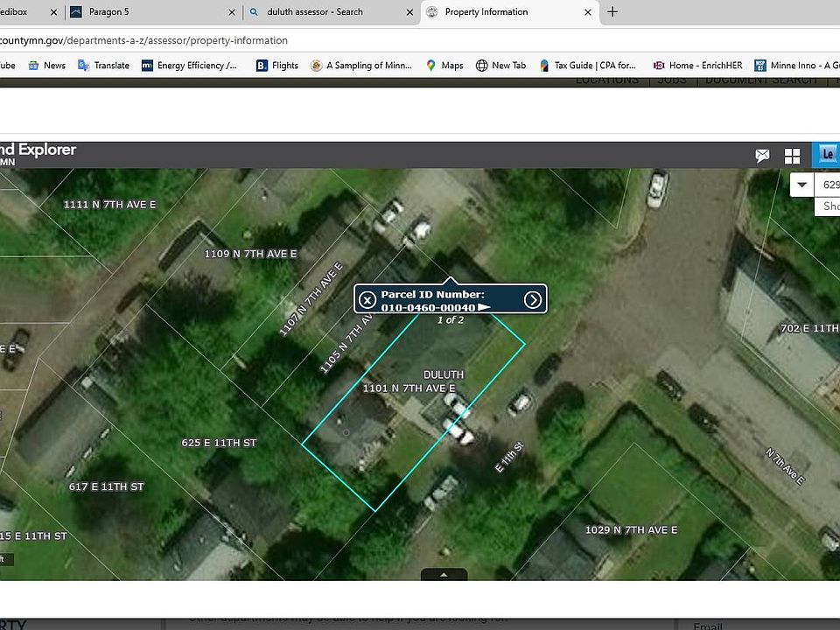Go to next parcel result in popup

pyautogui.click(x=533, y=300)
